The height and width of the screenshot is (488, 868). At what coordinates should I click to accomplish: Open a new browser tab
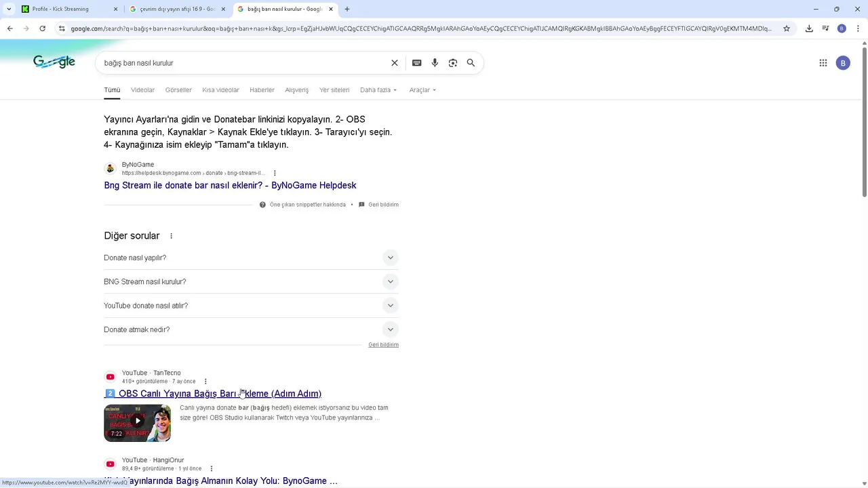point(347,9)
